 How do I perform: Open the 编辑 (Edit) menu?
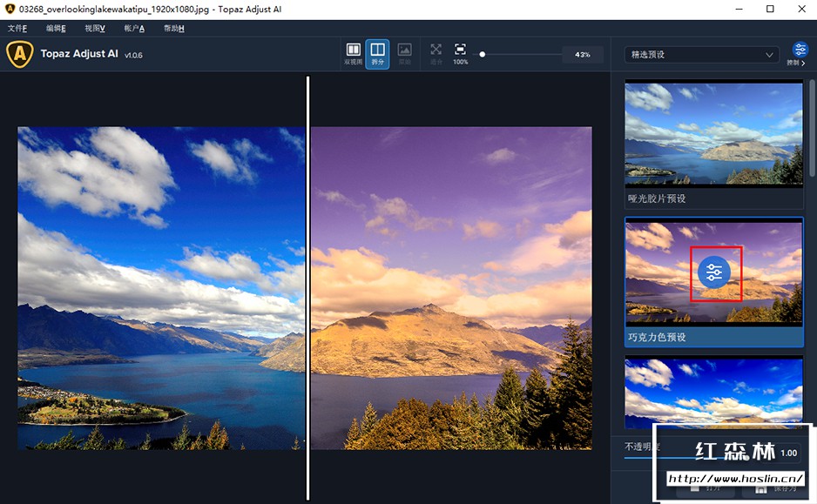pyautogui.click(x=56, y=28)
